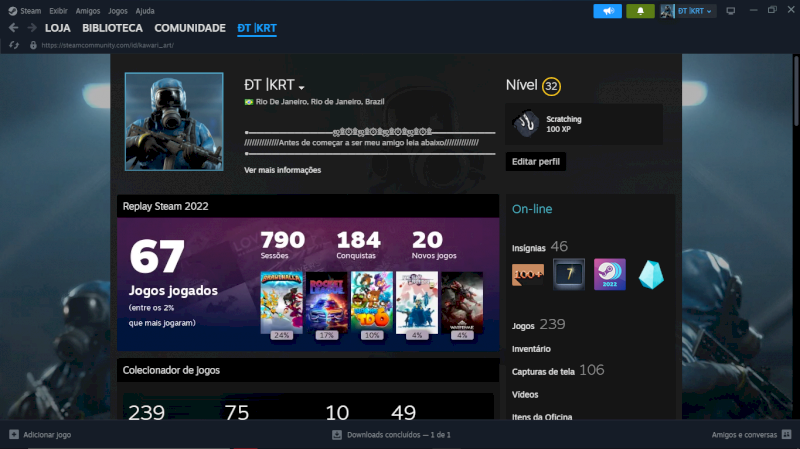Click Rio De Janeiro location text
Image resolution: width=800 pixels, height=449 pixels.
click(320, 102)
